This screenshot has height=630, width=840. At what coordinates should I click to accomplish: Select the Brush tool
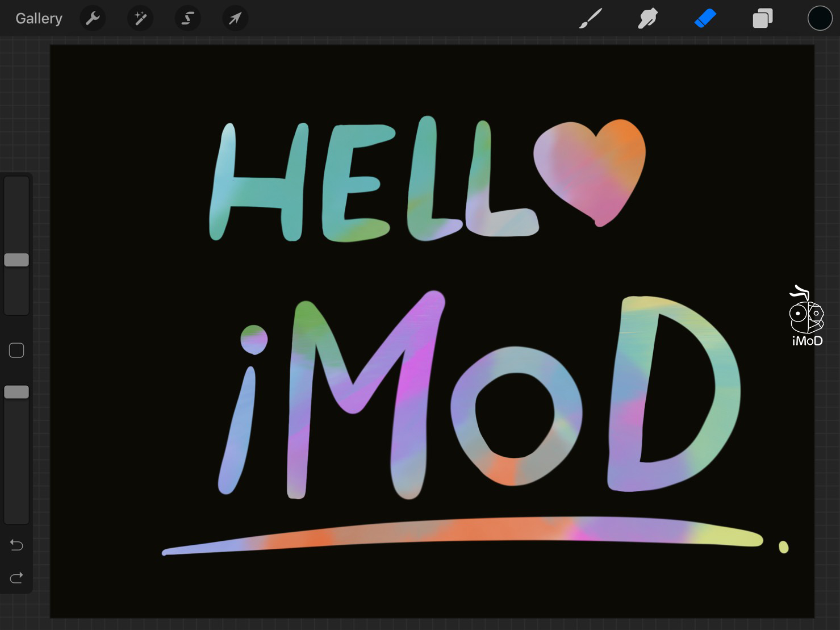591,19
